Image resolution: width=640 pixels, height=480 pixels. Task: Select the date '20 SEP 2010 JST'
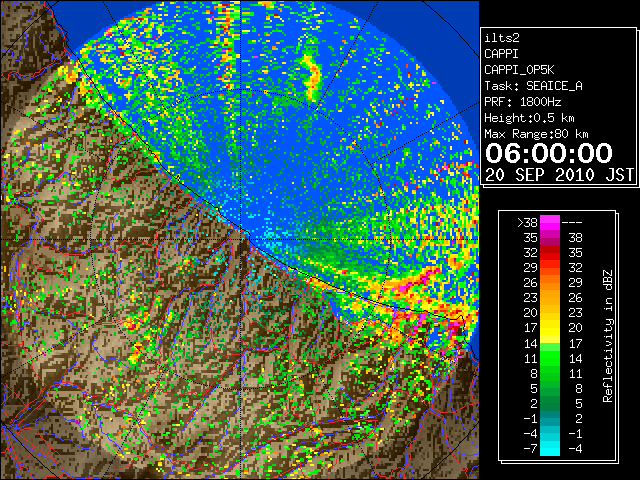click(559, 175)
